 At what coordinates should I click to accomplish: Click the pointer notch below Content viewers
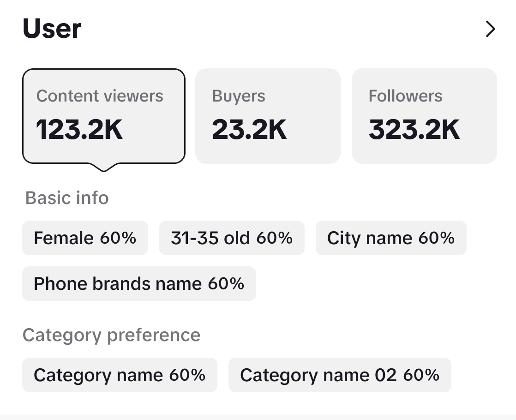click(104, 167)
